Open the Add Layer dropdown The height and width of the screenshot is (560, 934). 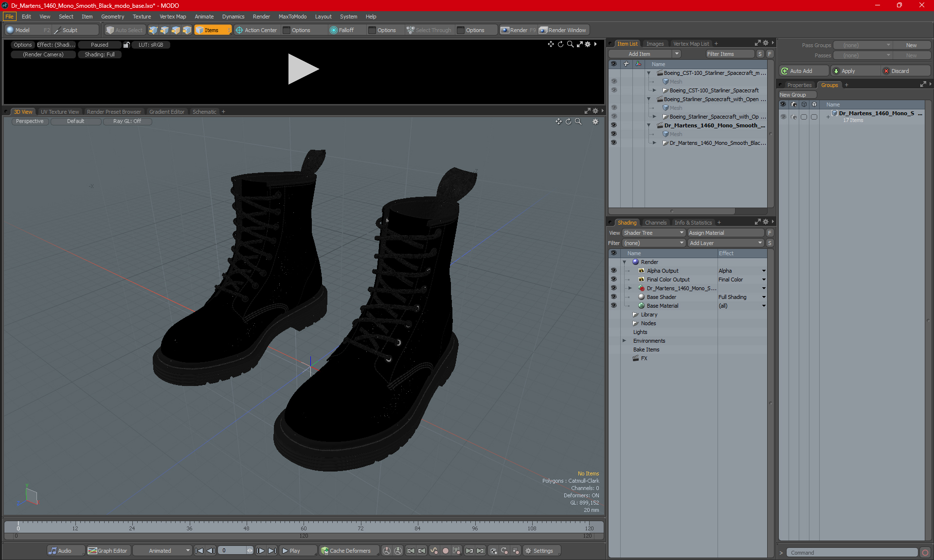pyautogui.click(x=725, y=243)
